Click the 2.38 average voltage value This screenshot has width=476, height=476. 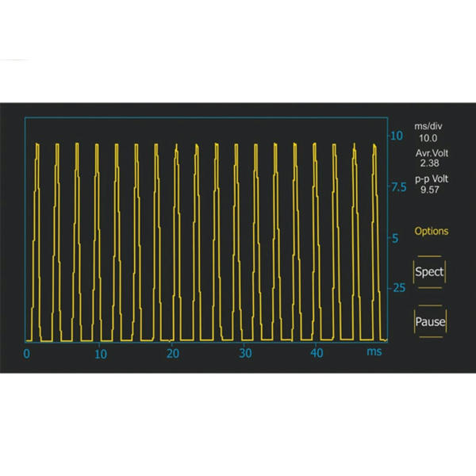pos(430,162)
